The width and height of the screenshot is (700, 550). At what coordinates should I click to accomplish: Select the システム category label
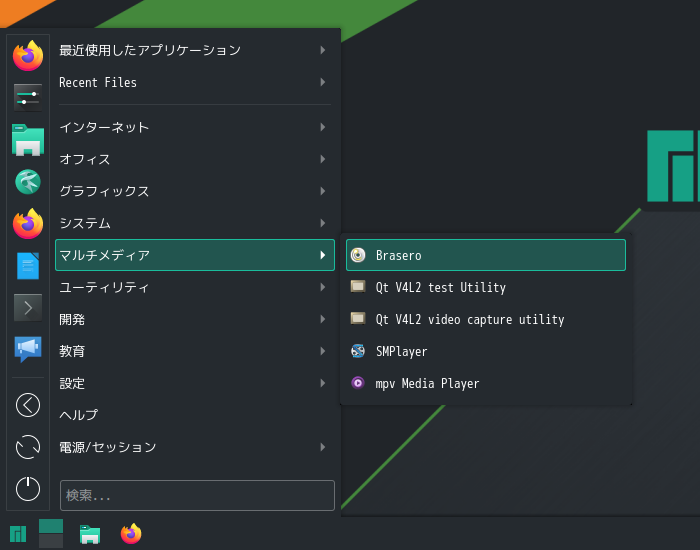point(85,223)
